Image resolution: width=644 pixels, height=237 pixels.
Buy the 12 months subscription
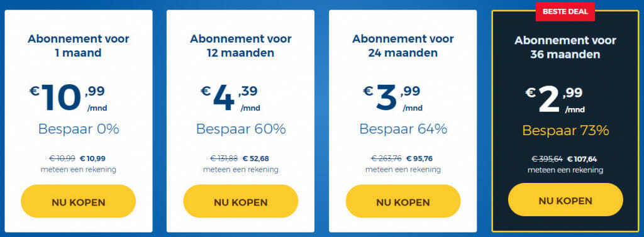tap(241, 201)
